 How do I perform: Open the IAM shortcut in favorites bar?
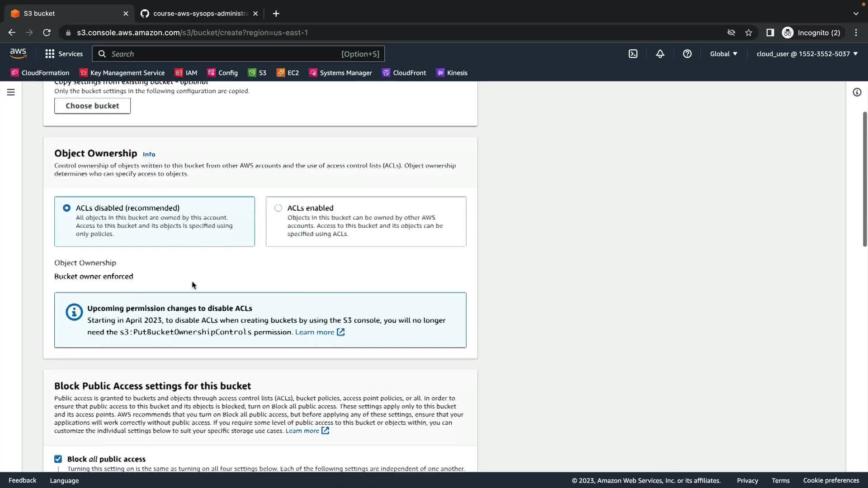pos(186,73)
